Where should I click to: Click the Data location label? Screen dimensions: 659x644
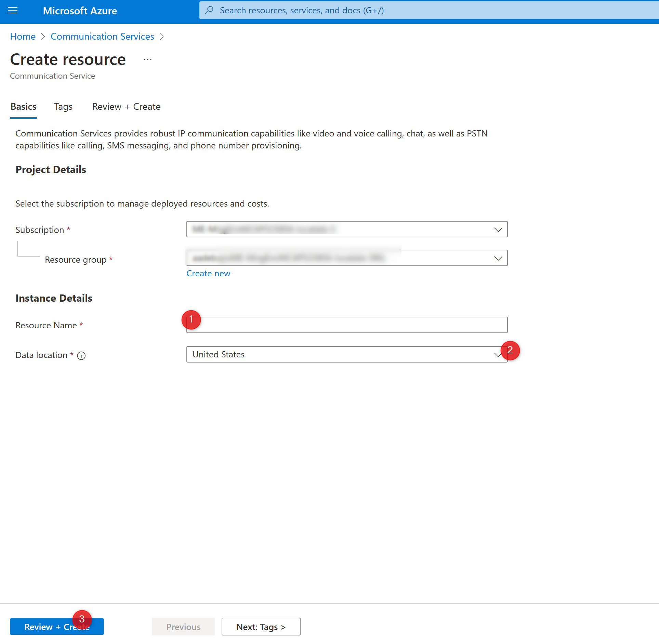[x=41, y=355]
